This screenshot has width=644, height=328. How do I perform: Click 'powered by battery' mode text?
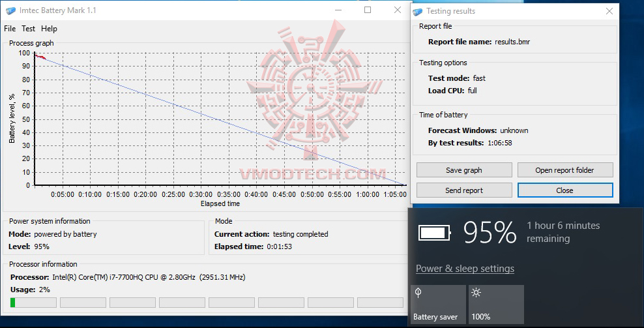(x=65, y=234)
